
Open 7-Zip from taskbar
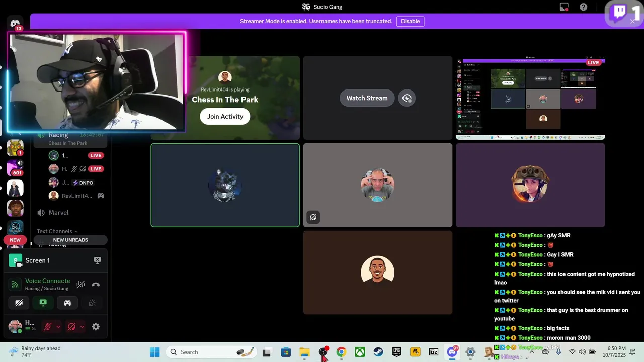click(x=433, y=352)
